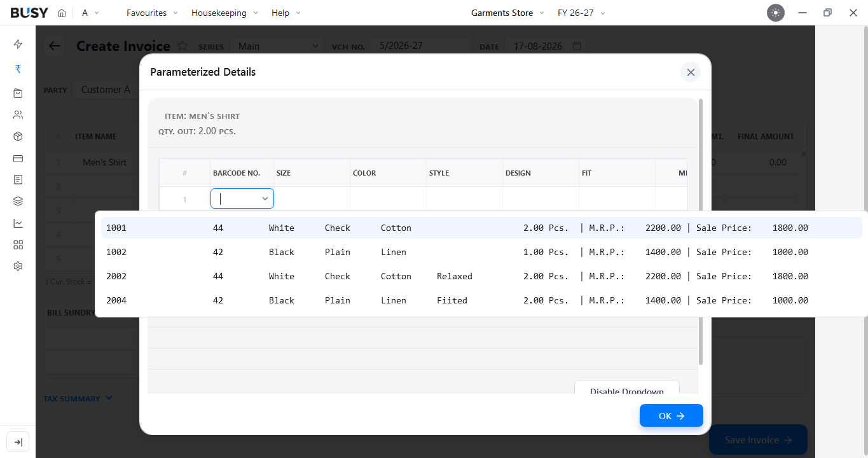
Task: Select barcode 1002 Black Plain Linen
Action: click(481, 252)
